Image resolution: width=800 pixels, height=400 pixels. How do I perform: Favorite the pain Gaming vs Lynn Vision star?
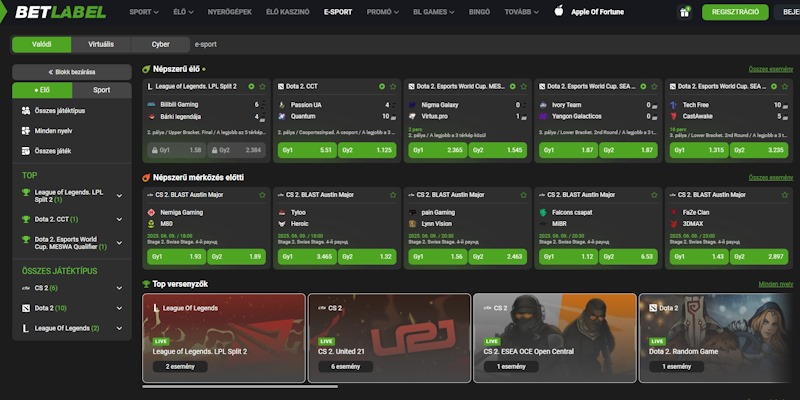[523, 195]
